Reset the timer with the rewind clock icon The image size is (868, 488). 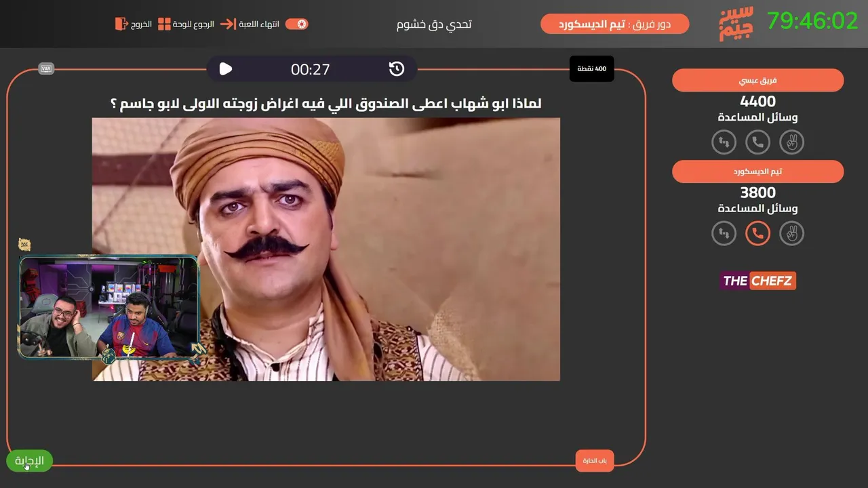tap(397, 68)
